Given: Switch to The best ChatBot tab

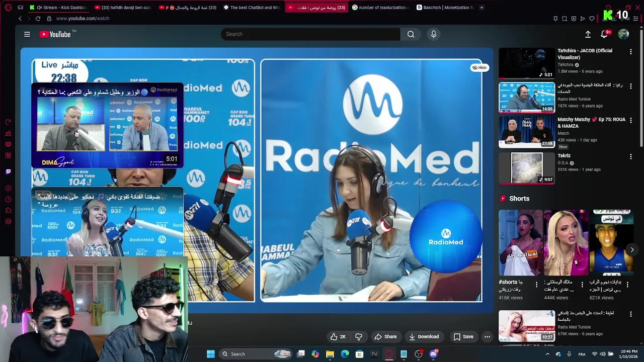Looking at the screenshot, I should 251,8.
